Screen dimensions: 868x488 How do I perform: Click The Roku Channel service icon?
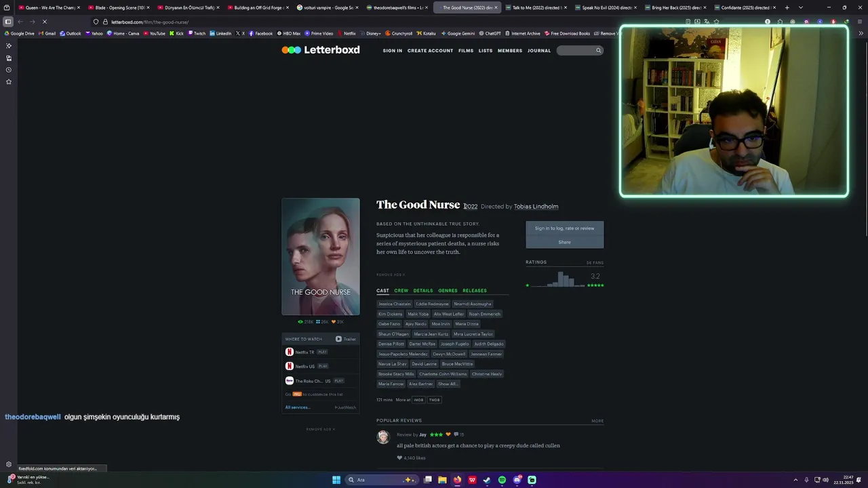(290, 381)
